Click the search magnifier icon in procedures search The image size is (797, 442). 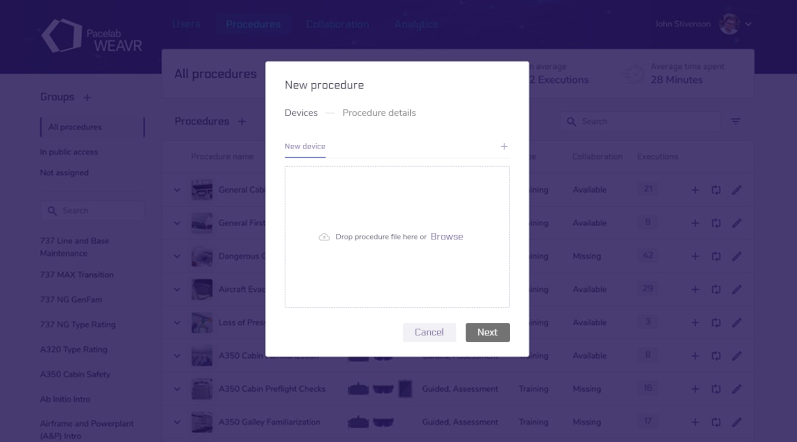571,122
